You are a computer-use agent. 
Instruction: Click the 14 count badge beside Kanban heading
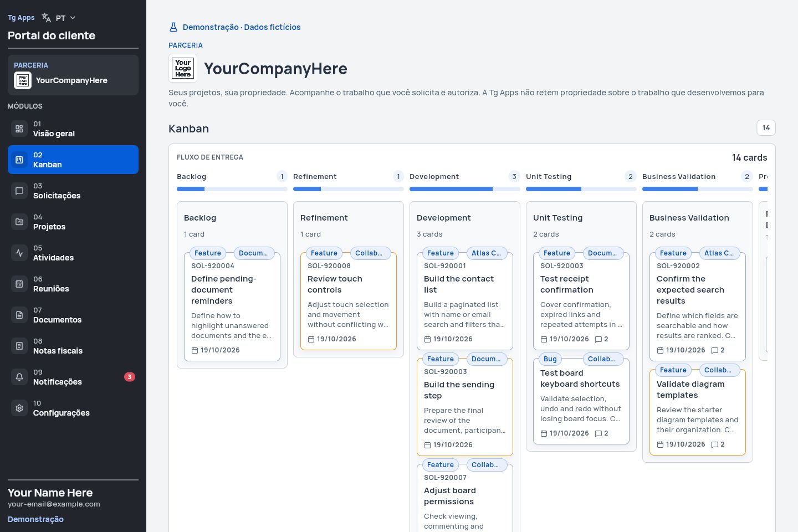[x=766, y=128]
